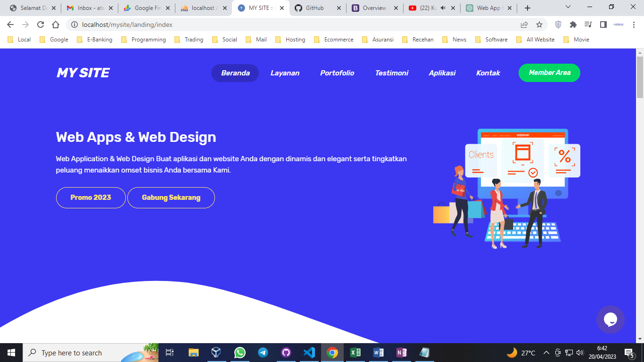The image size is (644, 362).
Task: Reload the page with the refresh icon
Action: point(40,25)
